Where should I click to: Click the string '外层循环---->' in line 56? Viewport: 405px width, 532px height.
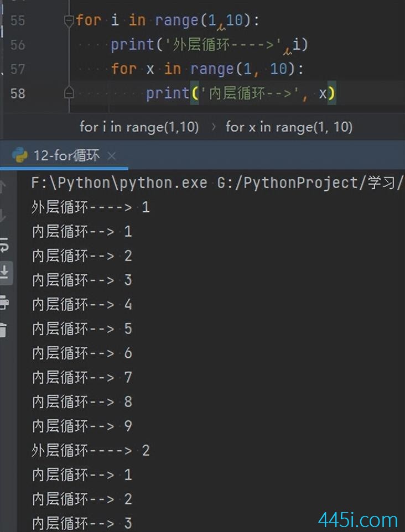(224, 44)
